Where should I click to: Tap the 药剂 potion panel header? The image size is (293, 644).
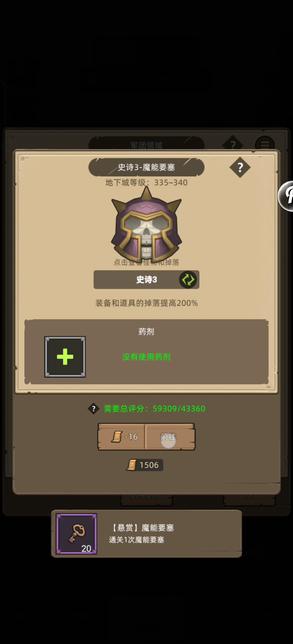(146, 331)
